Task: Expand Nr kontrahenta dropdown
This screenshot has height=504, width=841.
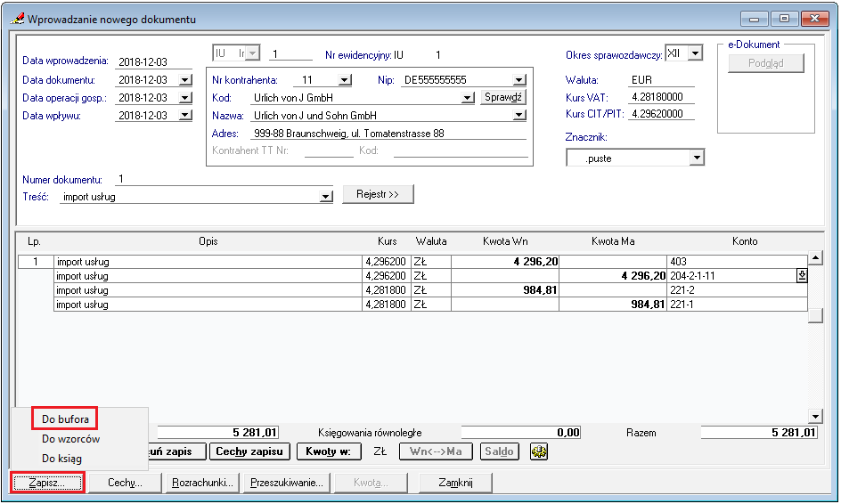Action: coord(345,80)
